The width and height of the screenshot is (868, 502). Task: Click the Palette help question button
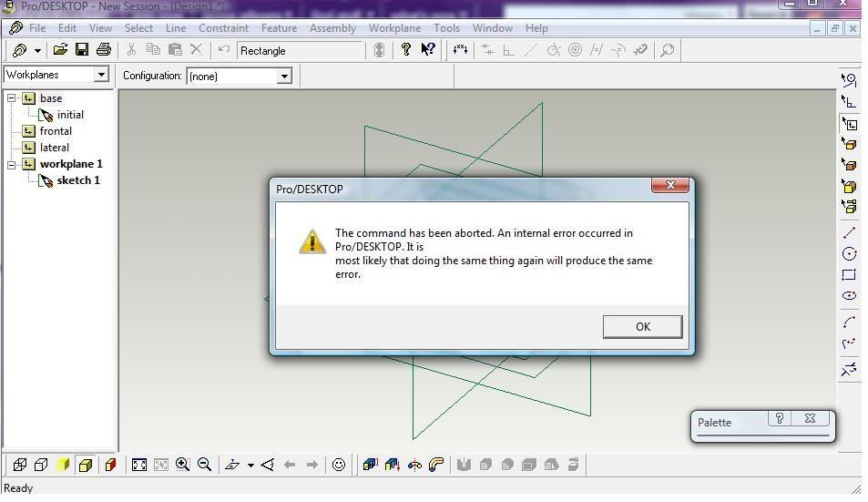coord(780,418)
